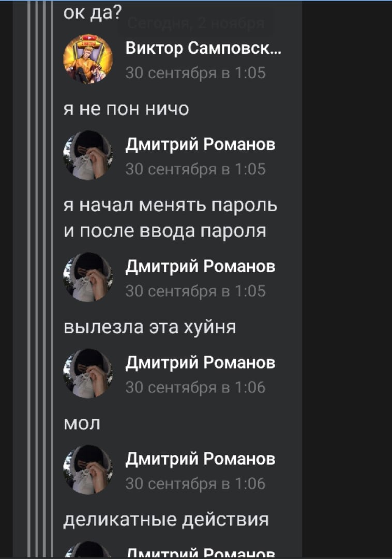Click the timestamp under Виктор Самповск…
The image size is (392, 559).
point(195,73)
